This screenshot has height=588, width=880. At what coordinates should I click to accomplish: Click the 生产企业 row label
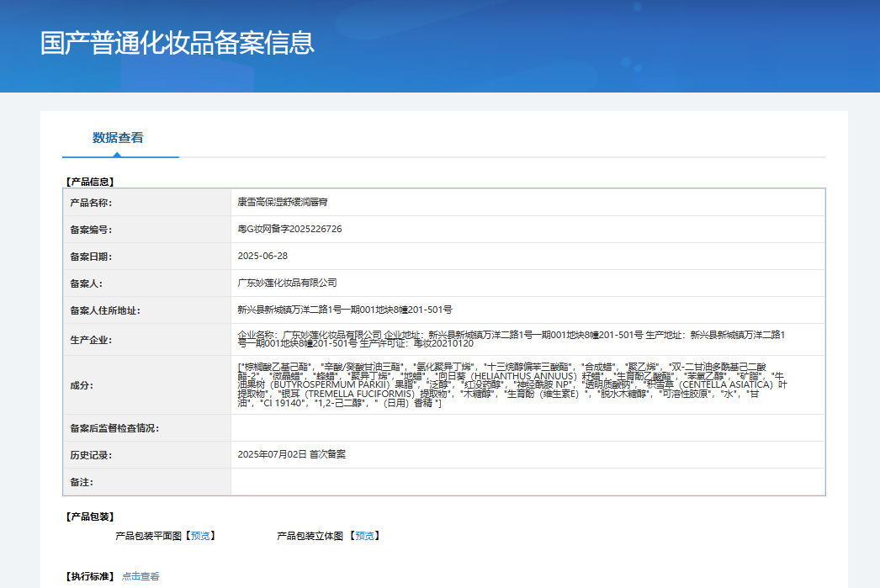(x=91, y=340)
